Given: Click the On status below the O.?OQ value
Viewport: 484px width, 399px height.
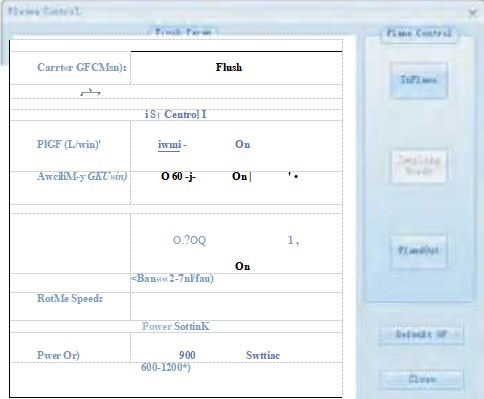Looking at the screenshot, I should coord(242,266).
